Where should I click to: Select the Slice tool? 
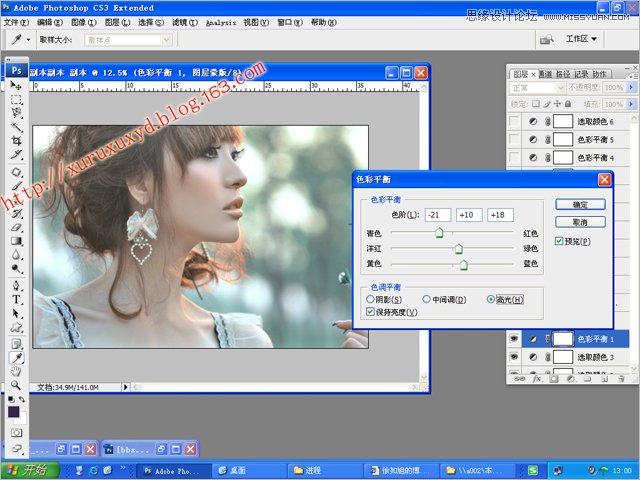(x=16, y=155)
